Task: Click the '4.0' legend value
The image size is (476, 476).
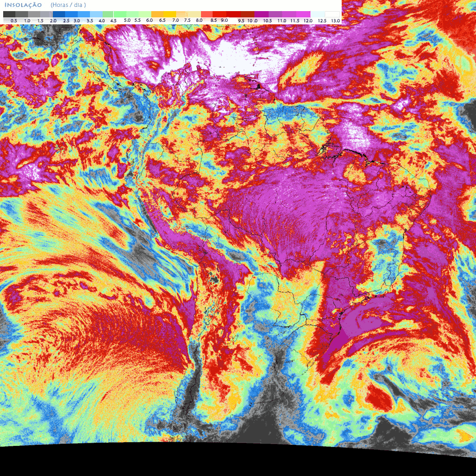Action: 102,21
